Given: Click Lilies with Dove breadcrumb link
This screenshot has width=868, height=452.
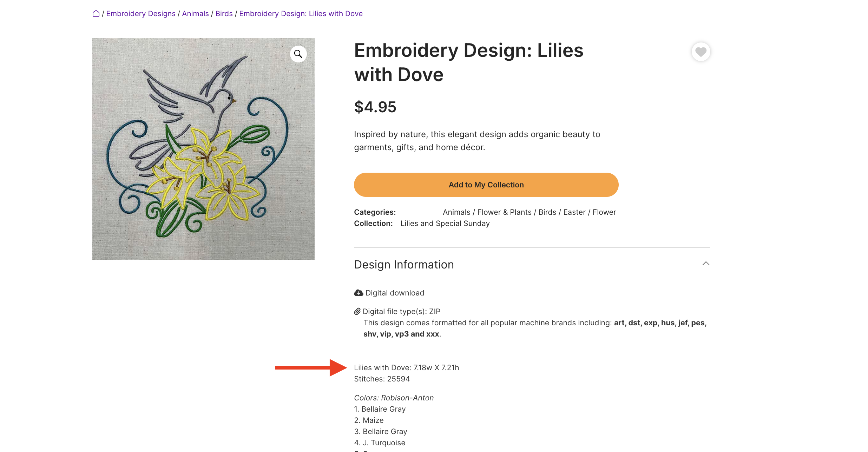Looking at the screenshot, I should [x=301, y=14].
